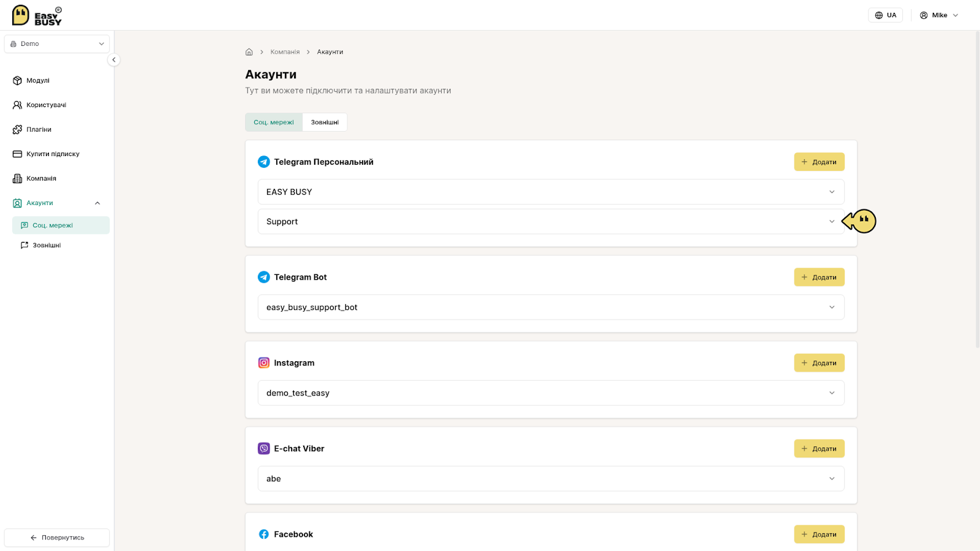Add a Facebook account
Viewport: 980px width, 551px height.
click(819, 534)
